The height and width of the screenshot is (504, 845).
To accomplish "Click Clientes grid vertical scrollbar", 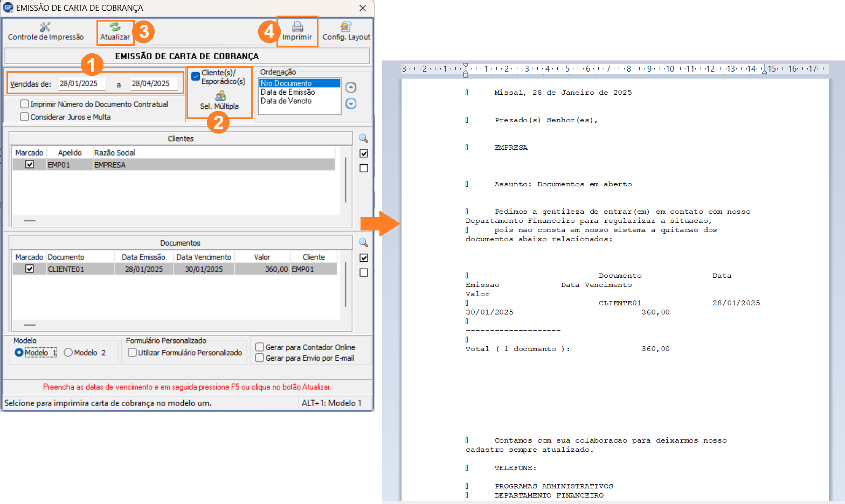I will pyautogui.click(x=345, y=180).
